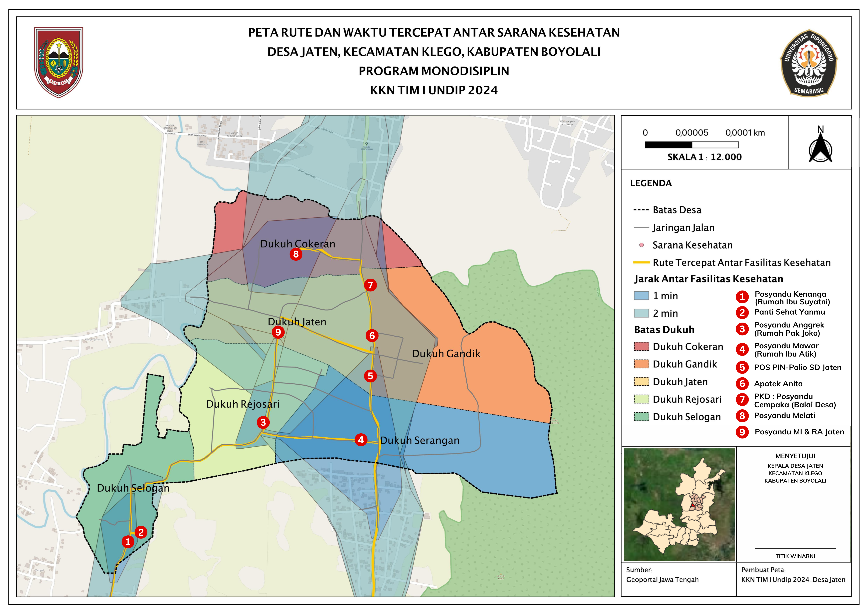Click the Universitas Diponegoro logo
The width and height of the screenshot is (868, 614).
(809, 63)
